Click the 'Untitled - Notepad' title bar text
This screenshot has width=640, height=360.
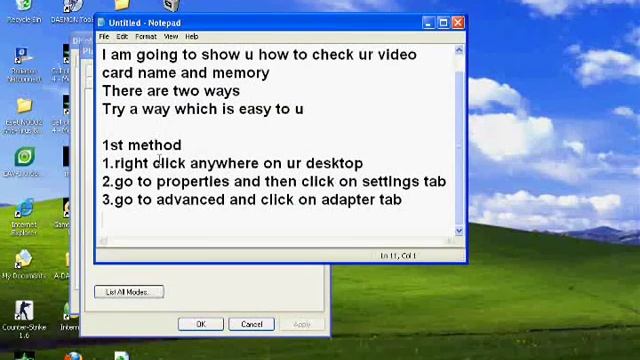tap(144, 23)
